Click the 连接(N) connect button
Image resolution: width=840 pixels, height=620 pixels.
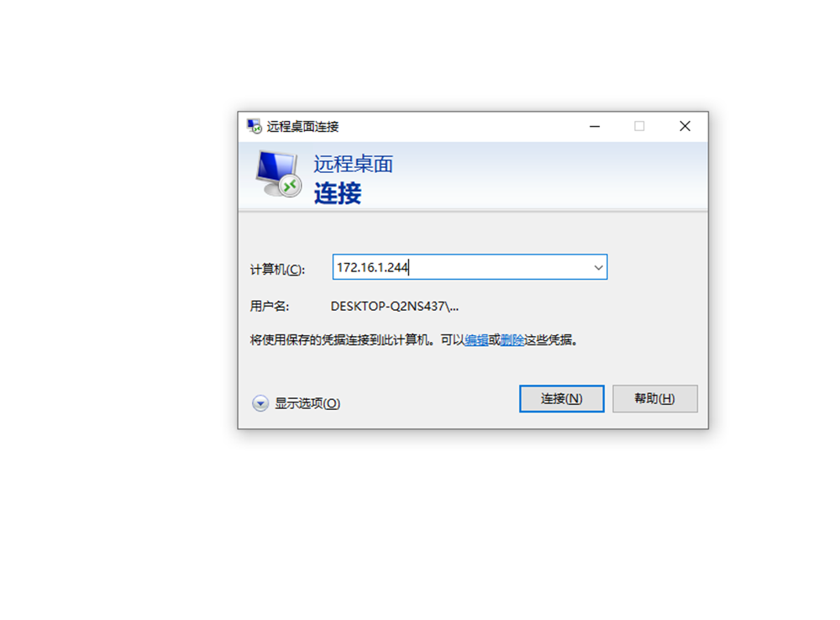(561, 399)
